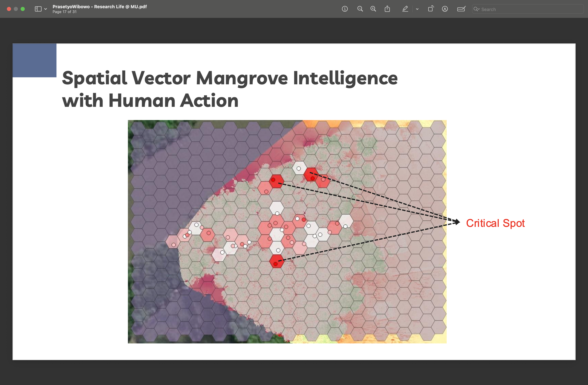588x385 pixels.
Task: Click the Page 17 of 31 label
Action: click(x=64, y=12)
